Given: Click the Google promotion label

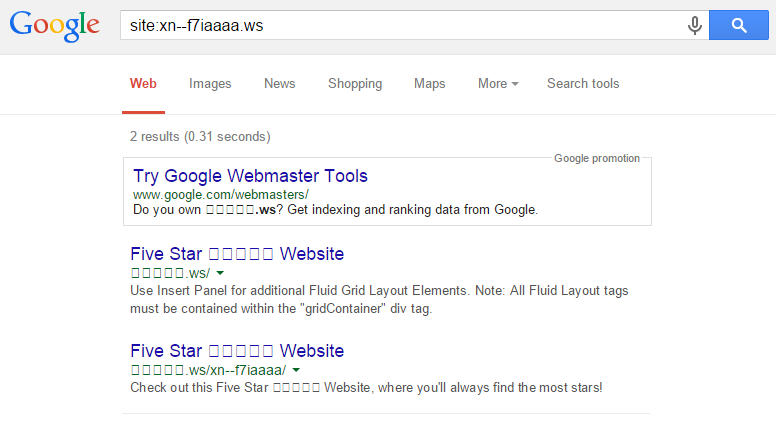Looking at the screenshot, I should 596,158.
